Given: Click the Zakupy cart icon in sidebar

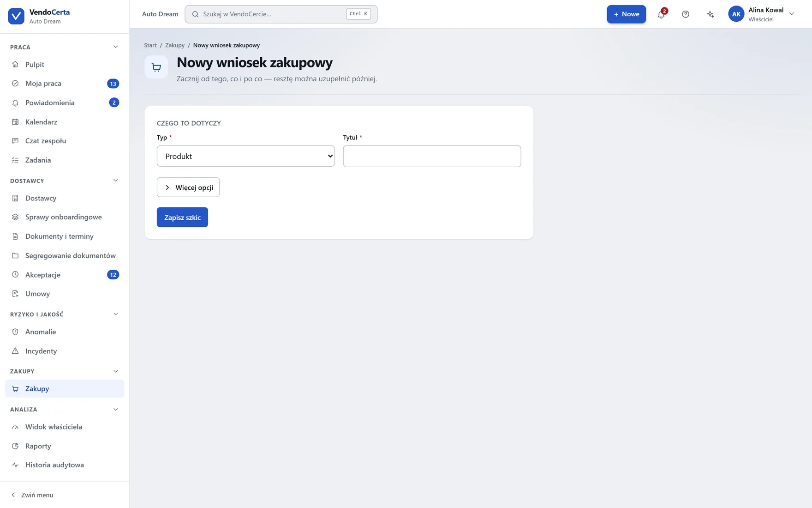Looking at the screenshot, I should (x=15, y=389).
